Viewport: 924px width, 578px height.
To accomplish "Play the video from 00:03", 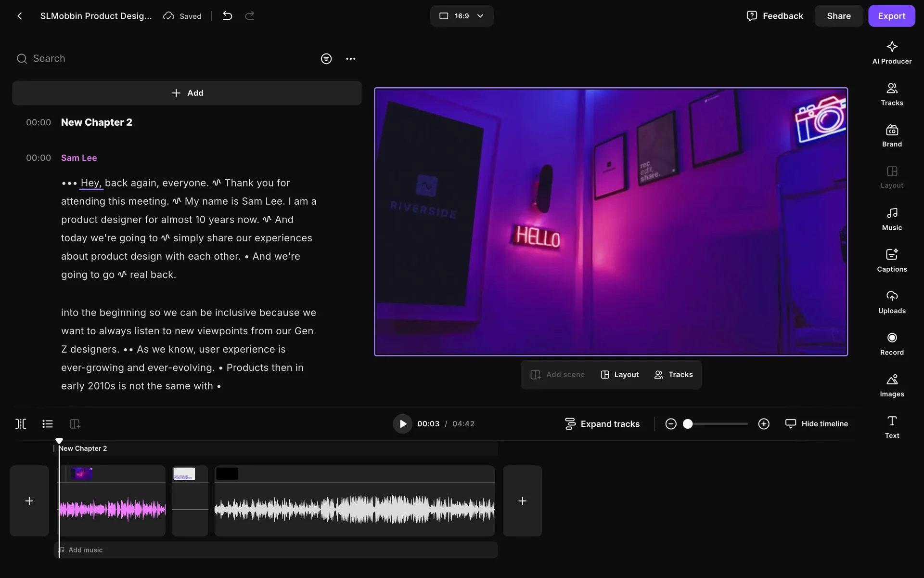I will pos(403,424).
